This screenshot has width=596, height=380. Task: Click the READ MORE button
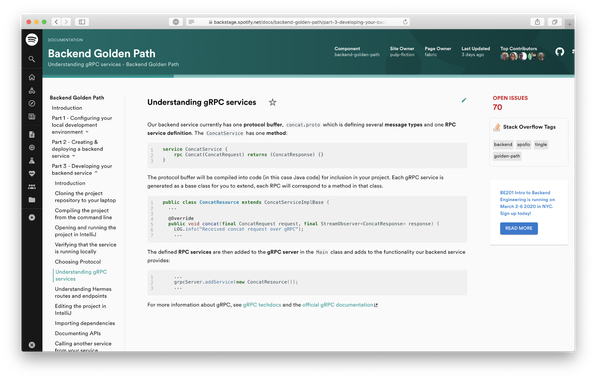[x=518, y=228]
